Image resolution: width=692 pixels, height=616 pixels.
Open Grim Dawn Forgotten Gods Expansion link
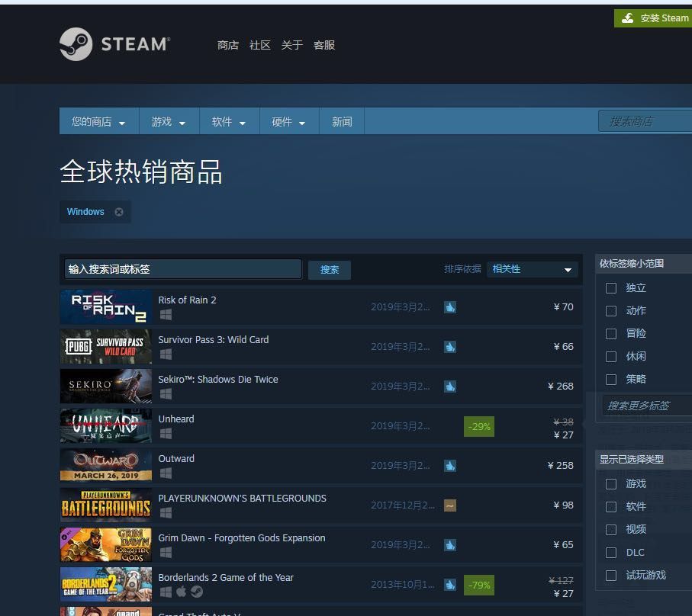point(242,538)
